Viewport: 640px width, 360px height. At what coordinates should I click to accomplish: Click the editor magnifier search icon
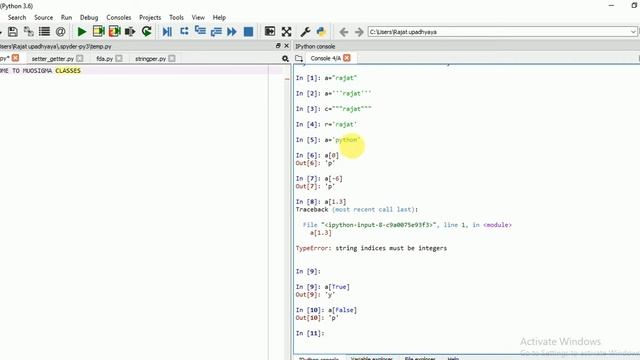(x=285, y=59)
